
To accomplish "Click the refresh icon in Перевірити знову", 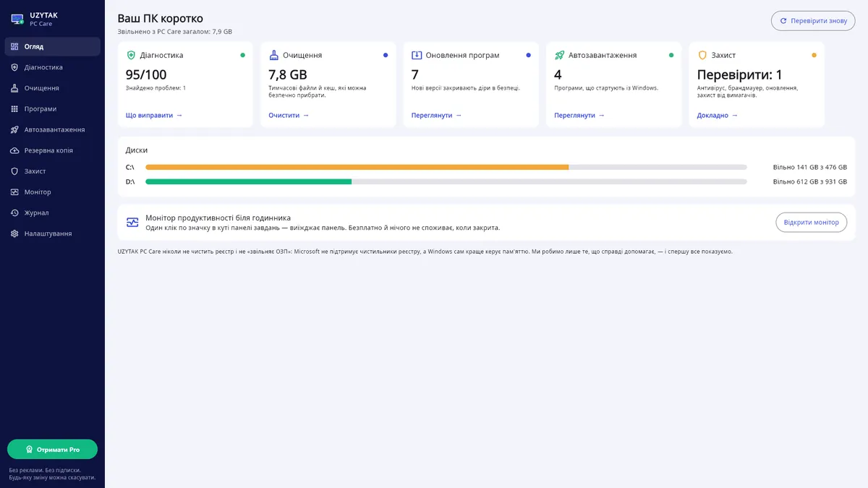I will 783,21.
